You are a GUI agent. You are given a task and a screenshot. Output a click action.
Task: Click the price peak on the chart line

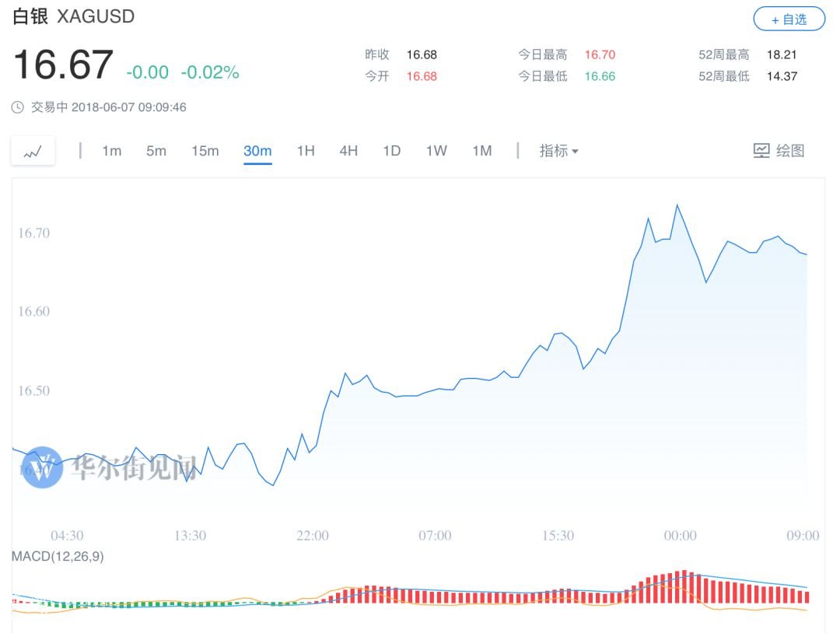coord(677,205)
